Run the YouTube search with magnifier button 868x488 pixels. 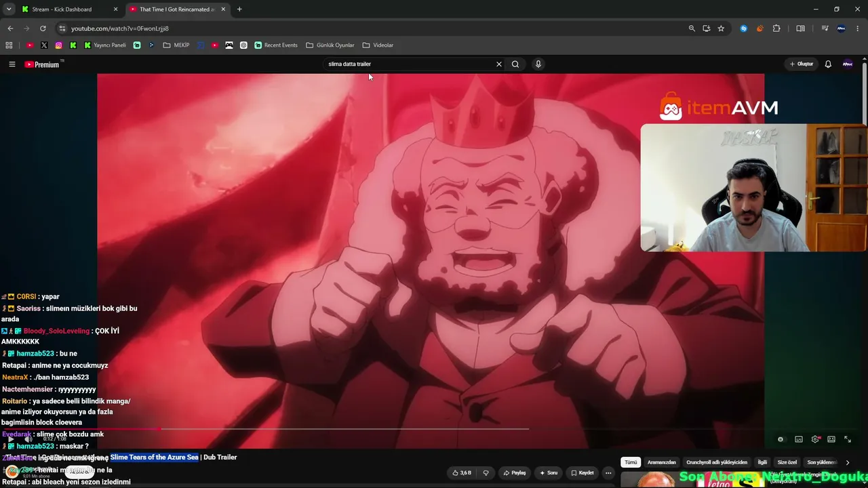pos(515,64)
